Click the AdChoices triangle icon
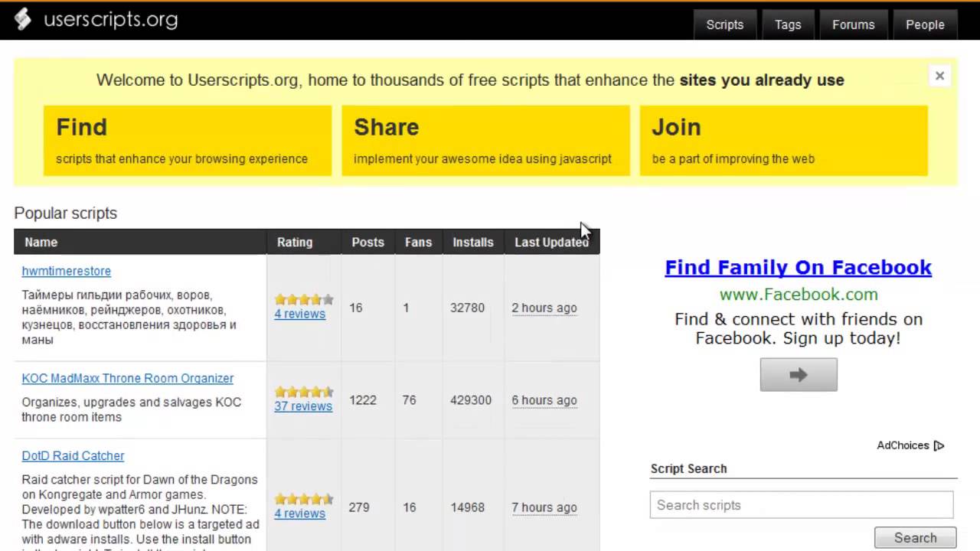Viewport: 980px width, 551px height. coord(939,445)
